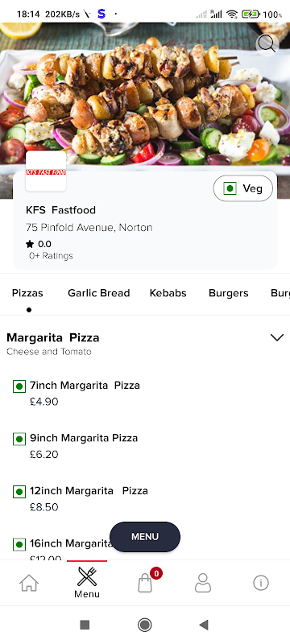Tap the Android recent apps square
This screenshot has height=644, width=290.
(85, 625)
